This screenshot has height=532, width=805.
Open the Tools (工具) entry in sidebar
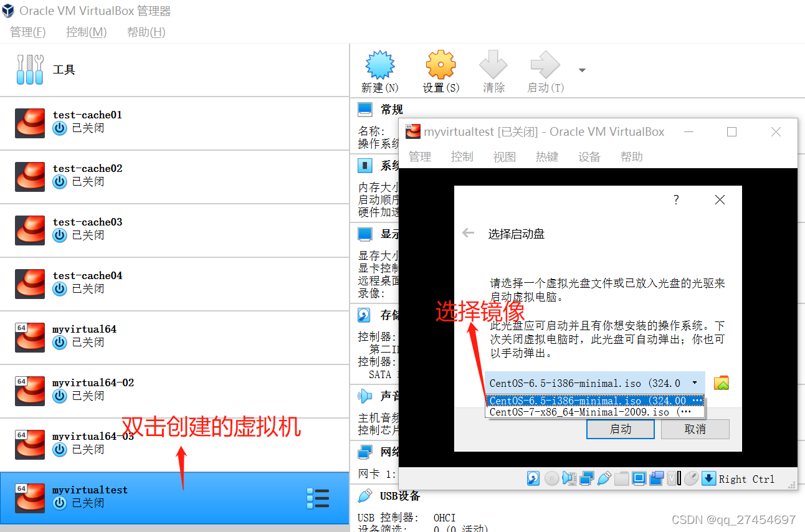click(x=174, y=70)
